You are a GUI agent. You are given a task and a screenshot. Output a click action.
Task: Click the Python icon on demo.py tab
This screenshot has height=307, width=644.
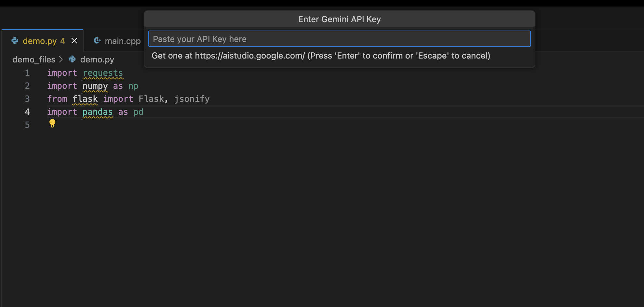[15, 41]
